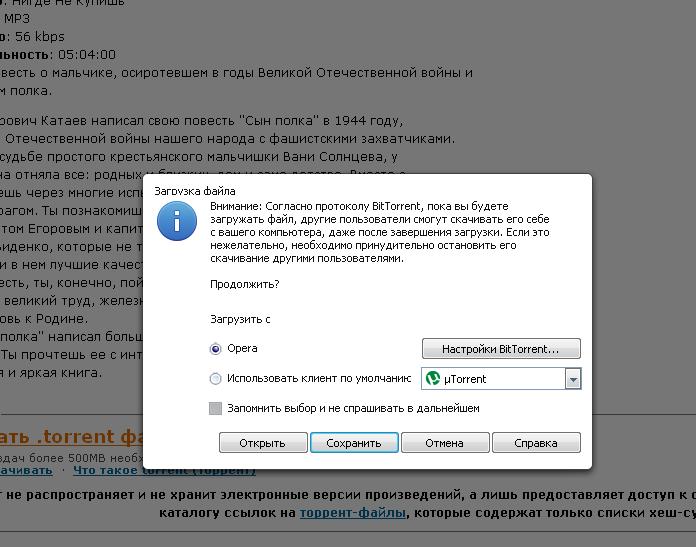Screen dimensions: 696x547
Task: Select the Opera radio button
Action: (x=215, y=349)
